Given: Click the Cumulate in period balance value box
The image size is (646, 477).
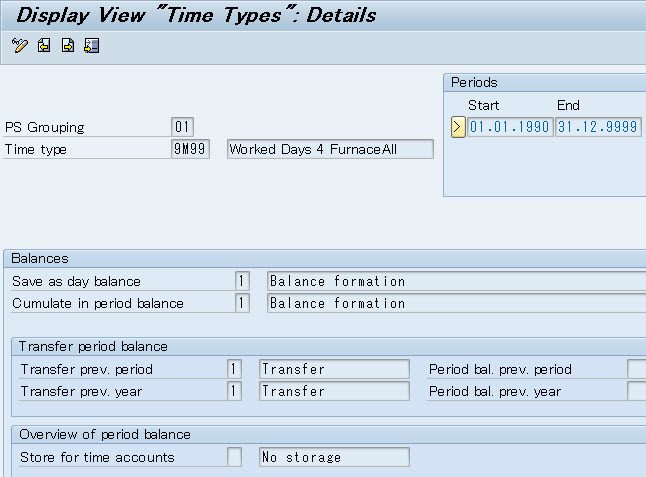Looking at the screenshot, I should pos(241,303).
